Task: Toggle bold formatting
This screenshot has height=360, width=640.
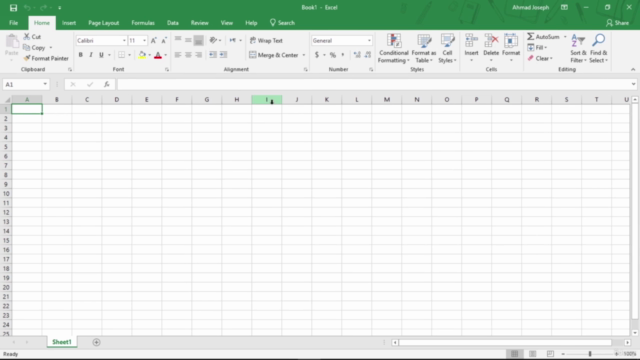Action: pos(80,55)
